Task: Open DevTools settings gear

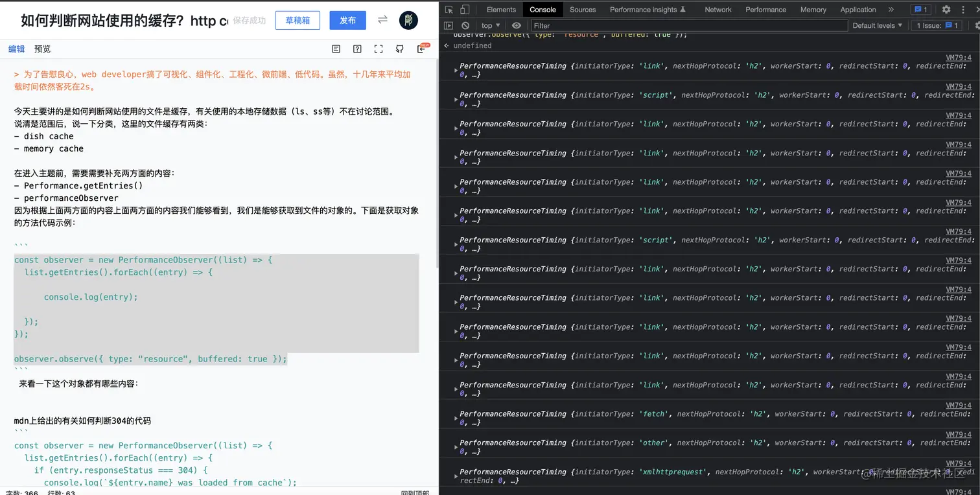Action: click(946, 10)
